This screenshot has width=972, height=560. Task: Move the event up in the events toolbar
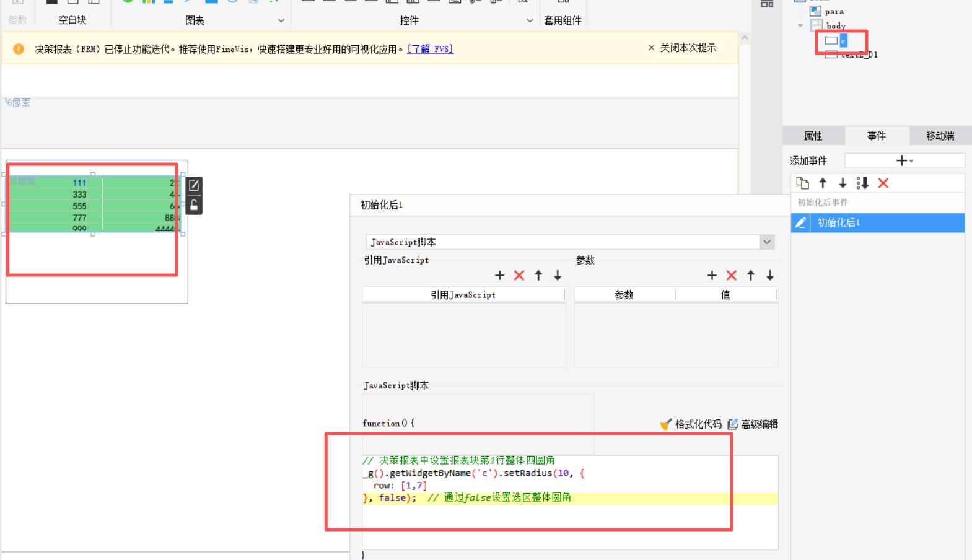pyautogui.click(x=823, y=183)
